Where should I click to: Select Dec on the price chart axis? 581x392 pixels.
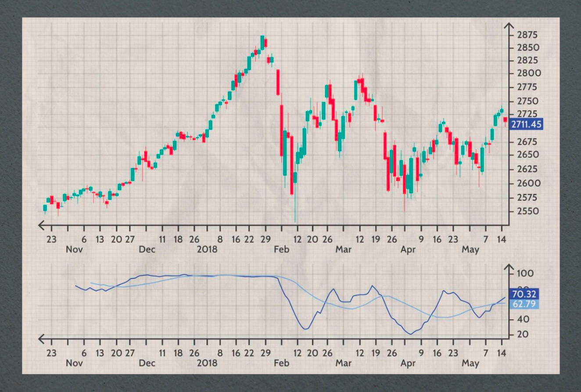click(x=147, y=250)
